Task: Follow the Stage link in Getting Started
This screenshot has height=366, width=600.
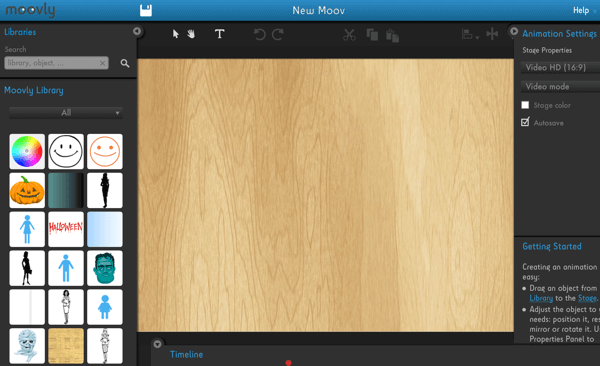Action: (x=587, y=298)
